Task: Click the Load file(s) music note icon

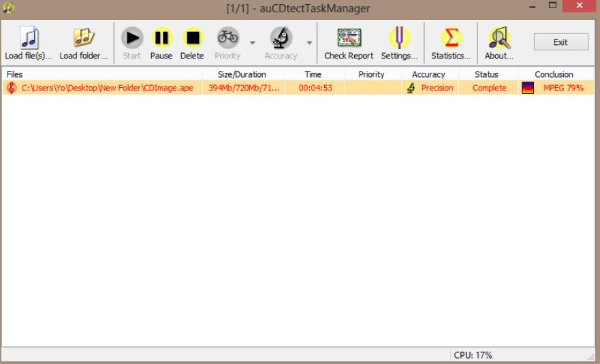Action: (x=29, y=37)
